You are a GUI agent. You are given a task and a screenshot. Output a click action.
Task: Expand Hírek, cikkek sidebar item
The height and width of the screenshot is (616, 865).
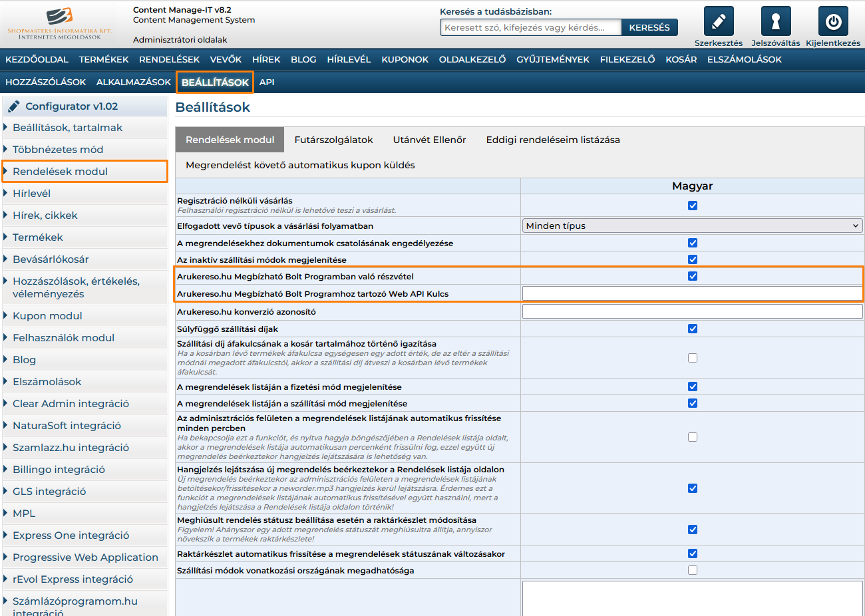pos(85,216)
